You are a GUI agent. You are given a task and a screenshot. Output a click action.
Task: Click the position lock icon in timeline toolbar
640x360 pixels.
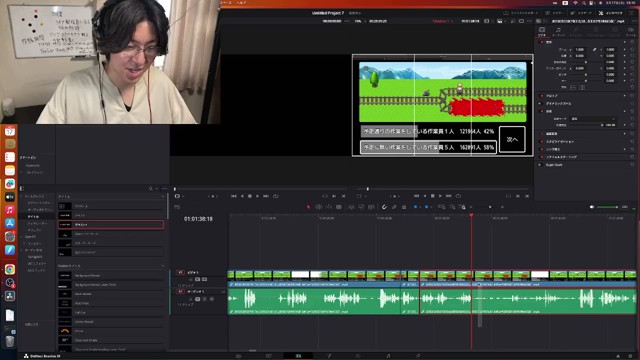click(x=404, y=207)
